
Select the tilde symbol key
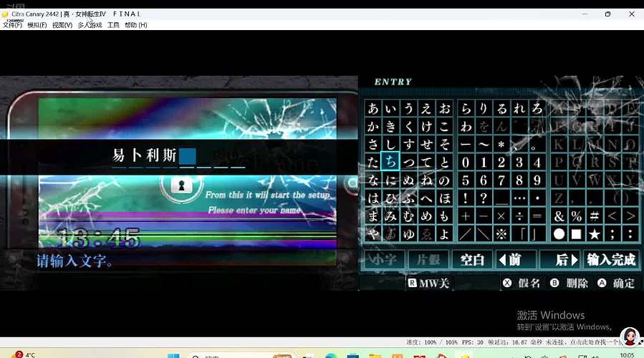(484, 144)
